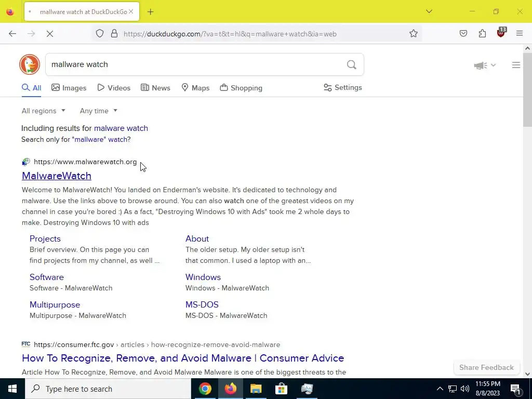Open the notification center icon

coord(515,389)
